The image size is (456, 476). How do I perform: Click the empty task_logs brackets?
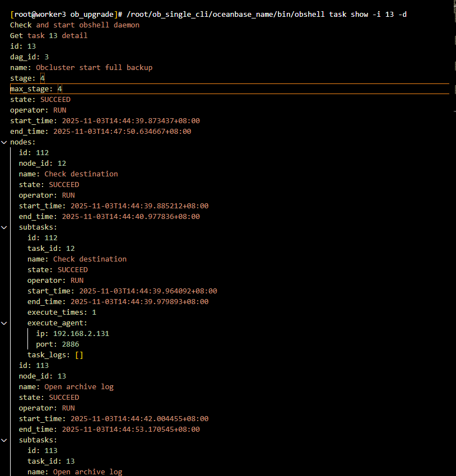78,355
